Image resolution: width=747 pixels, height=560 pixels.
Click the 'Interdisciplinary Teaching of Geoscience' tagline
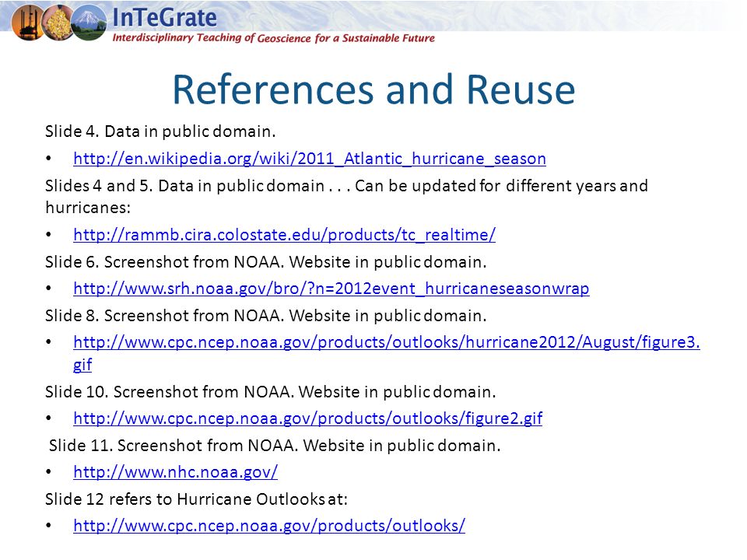273,38
